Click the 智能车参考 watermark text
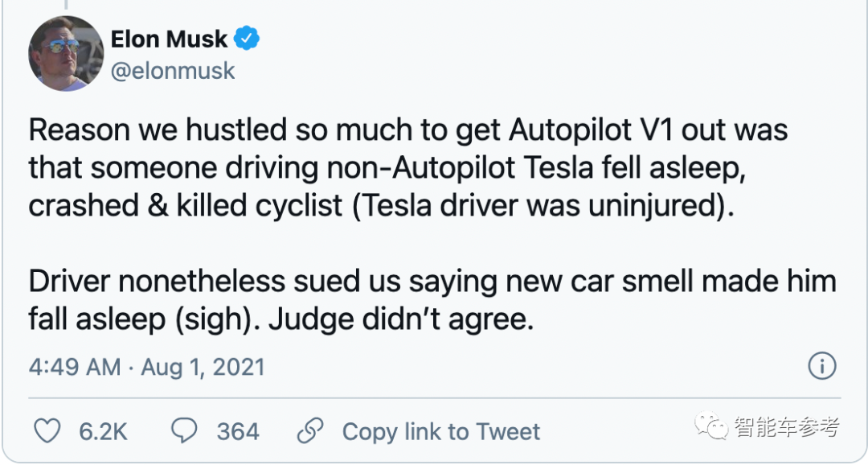Viewport: 868px width, 465px height. pyautogui.click(x=786, y=426)
